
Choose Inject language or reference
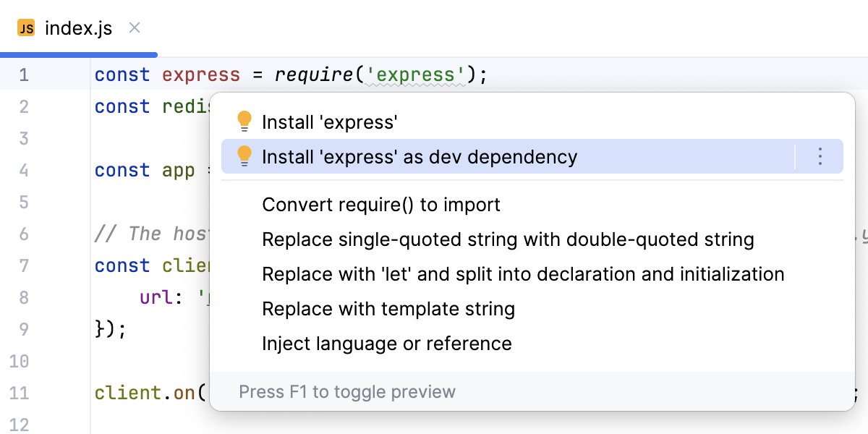point(532,344)
